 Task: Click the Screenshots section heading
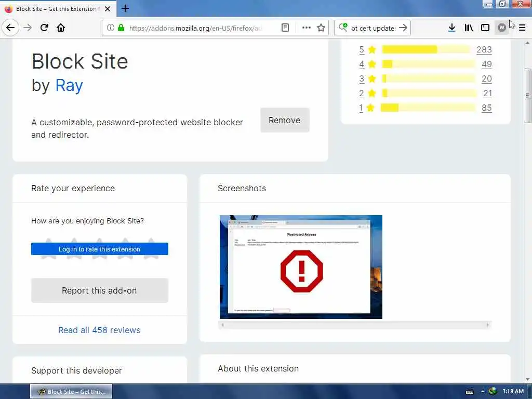[242, 188]
